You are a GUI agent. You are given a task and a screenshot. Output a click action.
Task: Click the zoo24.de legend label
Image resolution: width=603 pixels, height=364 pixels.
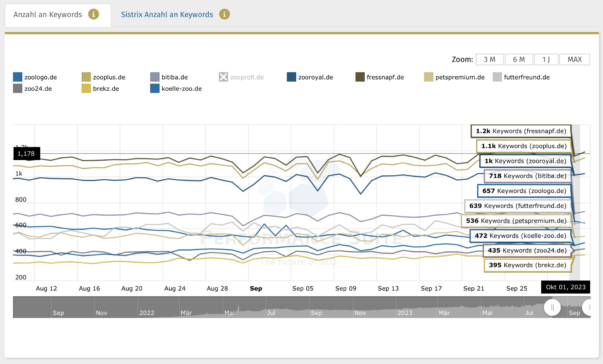pos(38,88)
